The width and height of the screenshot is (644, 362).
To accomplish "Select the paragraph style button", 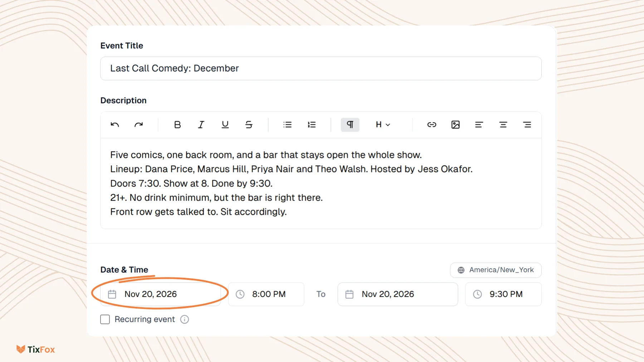I will coord(350,125).
